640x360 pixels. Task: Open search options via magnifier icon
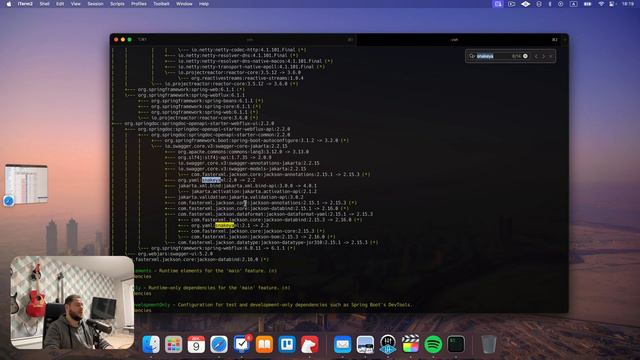pyautogui.click(x=472, y=56)
